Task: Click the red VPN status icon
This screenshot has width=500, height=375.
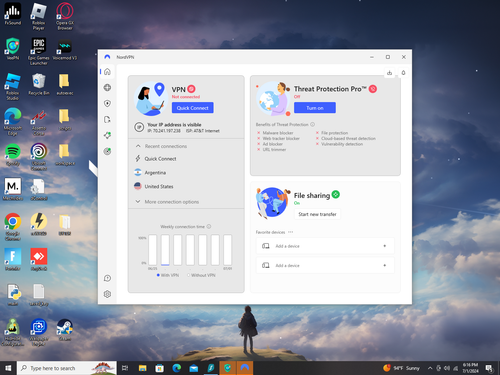Action: [x=191, y=89]
